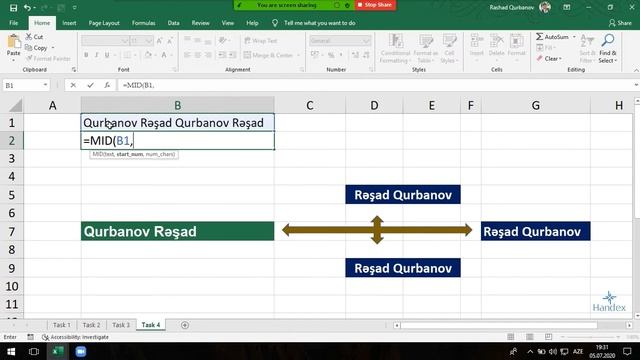Click the Accessibility: Investigate status
This screenshot has height=360, width=640.
pyautogui.click(x=76, y=337)
